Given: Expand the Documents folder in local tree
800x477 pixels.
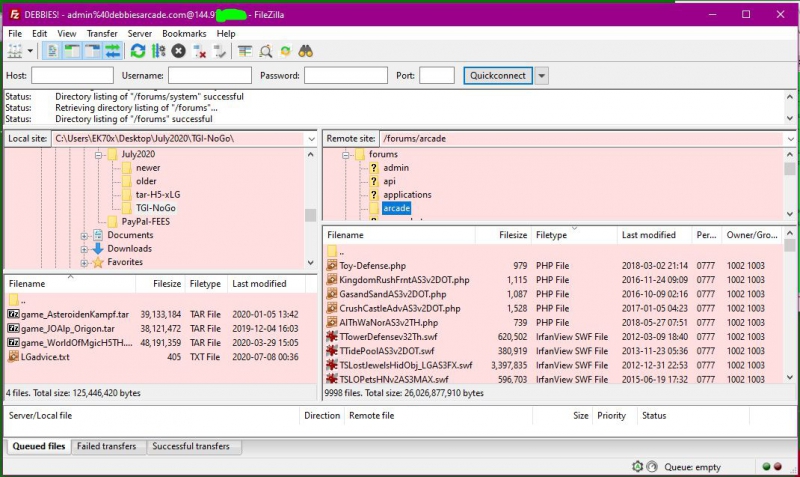Looking at the screenshot, I should click(84, 236).
